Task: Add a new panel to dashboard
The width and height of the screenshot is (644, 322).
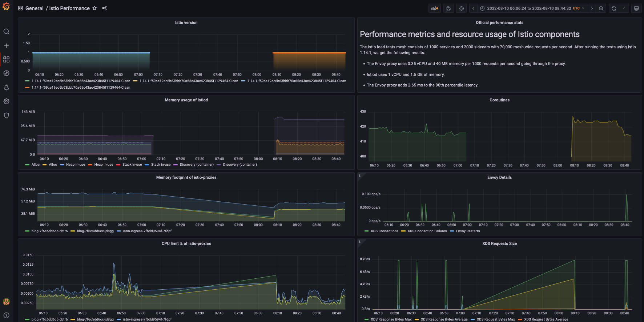Action: click(435, 8)
